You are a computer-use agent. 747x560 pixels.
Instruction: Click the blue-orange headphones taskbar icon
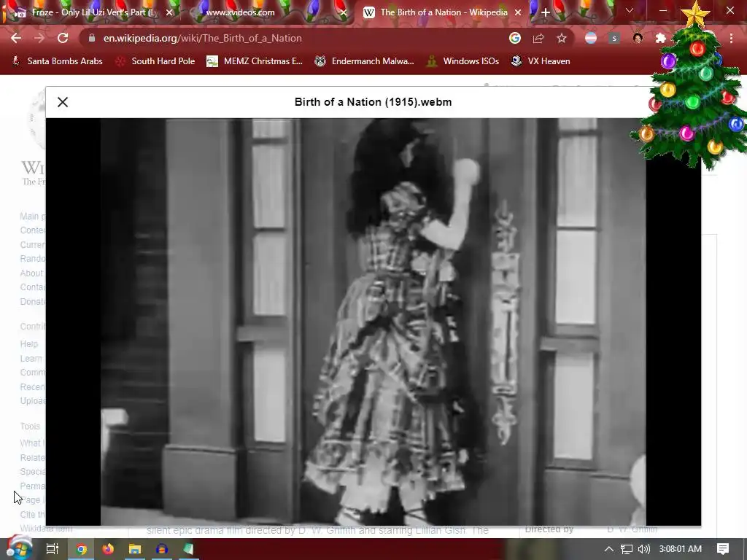[161, 549]
